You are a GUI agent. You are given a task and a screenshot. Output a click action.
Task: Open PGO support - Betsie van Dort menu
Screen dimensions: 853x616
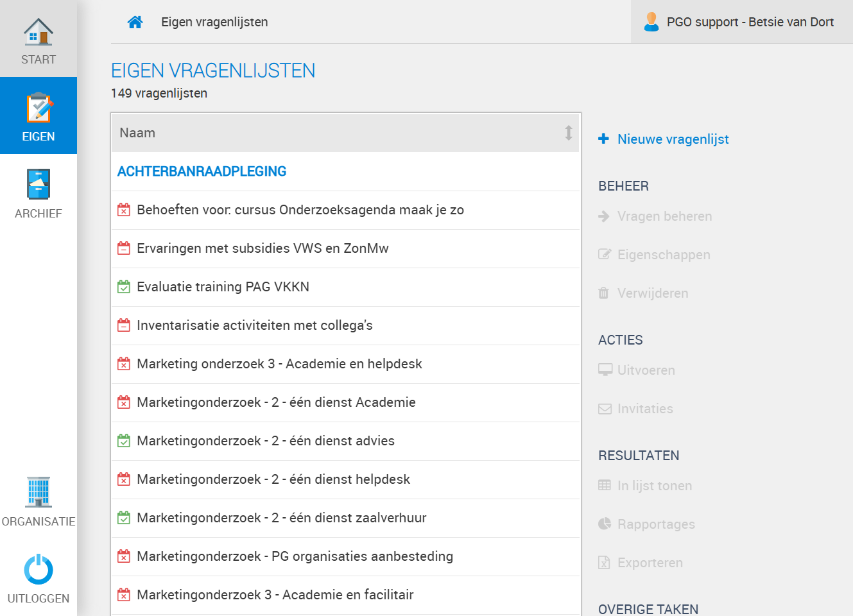coord(741,22)
